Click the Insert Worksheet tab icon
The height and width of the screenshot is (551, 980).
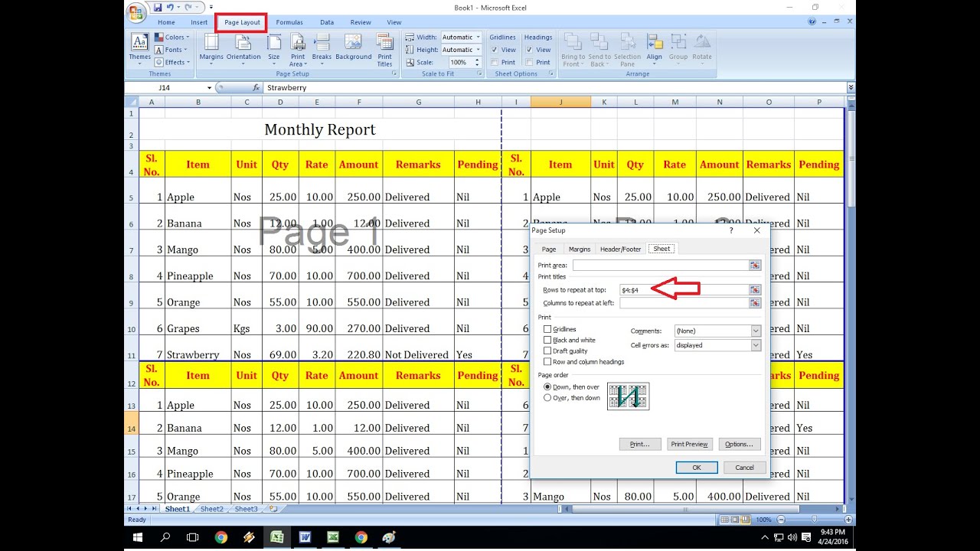pyautogui.click(x=273, y=509)
